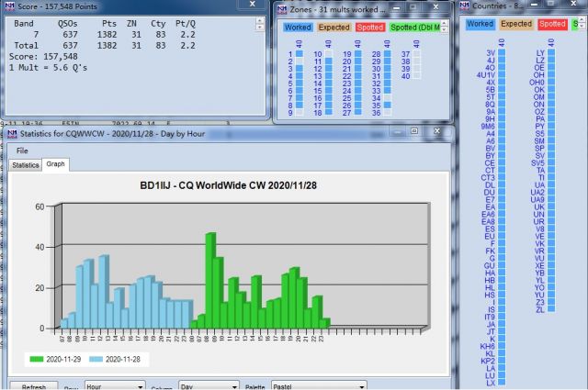This screenshot has width=588, height=390.
Task: Switch to the Graph tab
Action: click(x=55, y=164)
